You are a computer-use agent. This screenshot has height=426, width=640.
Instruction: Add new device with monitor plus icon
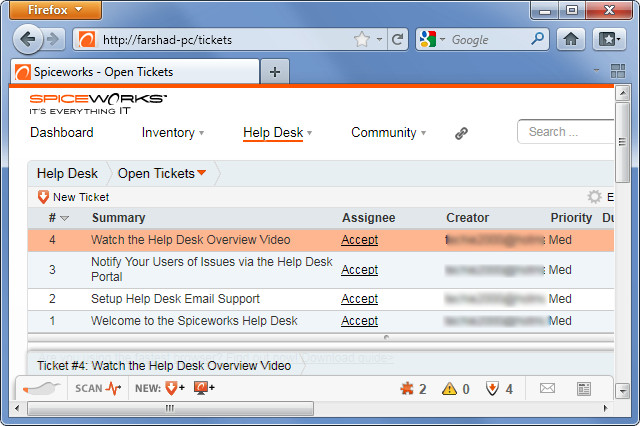(x=204, y=388)
